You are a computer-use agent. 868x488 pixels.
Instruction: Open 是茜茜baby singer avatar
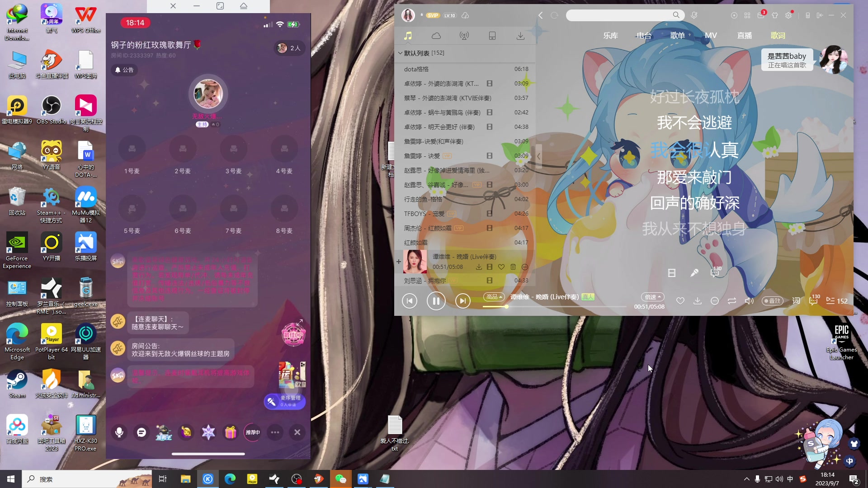833,60
